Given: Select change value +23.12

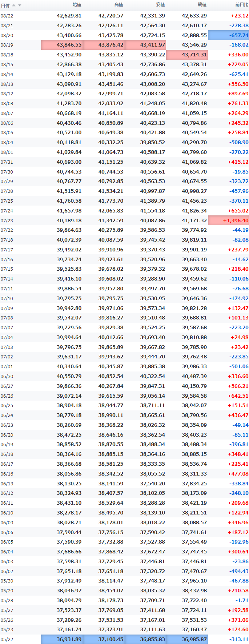Looking at the screenshot, I should (x=240, y=16).
